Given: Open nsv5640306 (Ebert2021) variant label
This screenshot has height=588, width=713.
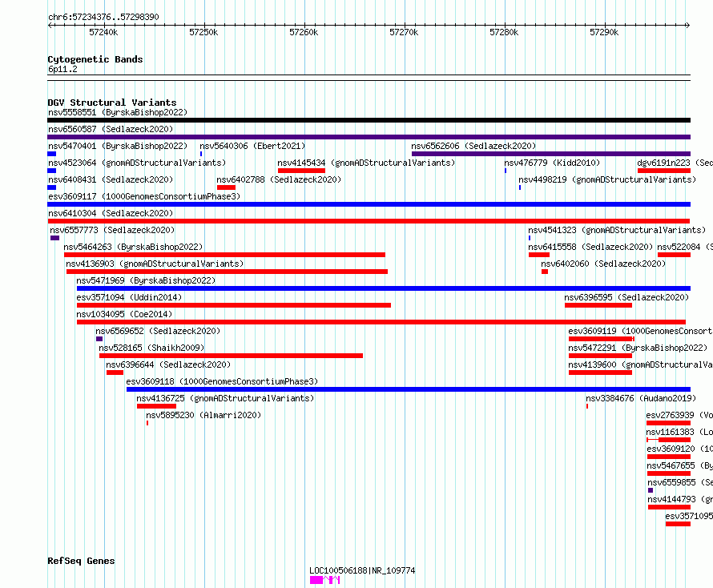Looking at the screenshot, I should (x=252, y=146).
